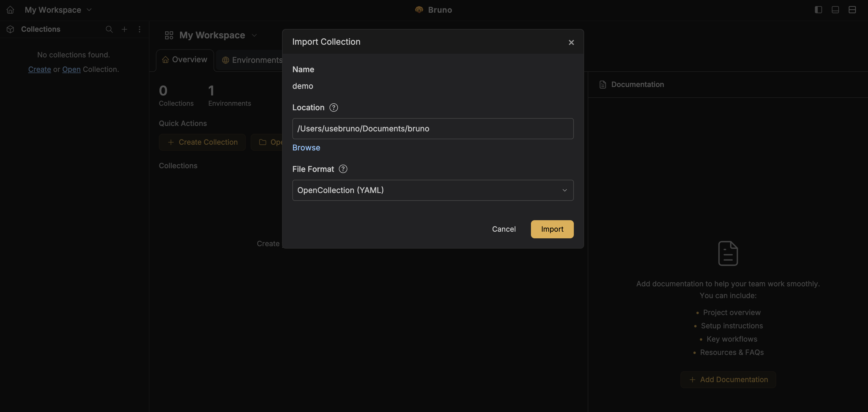Close the Import Collection dialog
The image size is (868, 412).
(571, 43)
